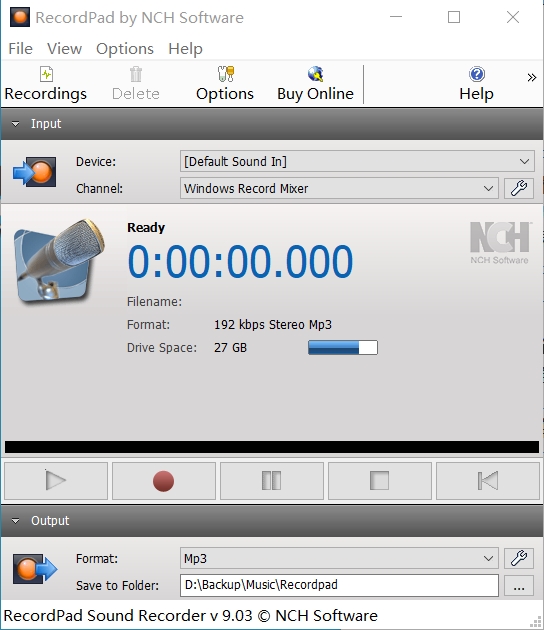This screenshot has width=544, height=630.
Task: Click the RecordPad app icon in title bar
Action: point(20,17)
